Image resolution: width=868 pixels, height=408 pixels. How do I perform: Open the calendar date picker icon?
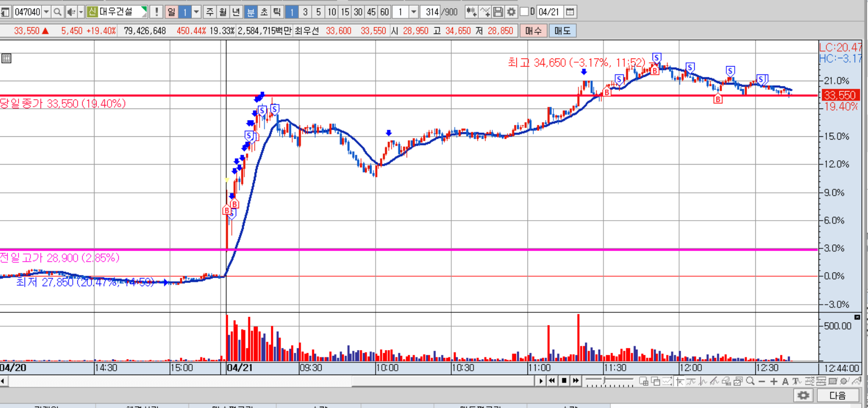(x=570, y=12)
